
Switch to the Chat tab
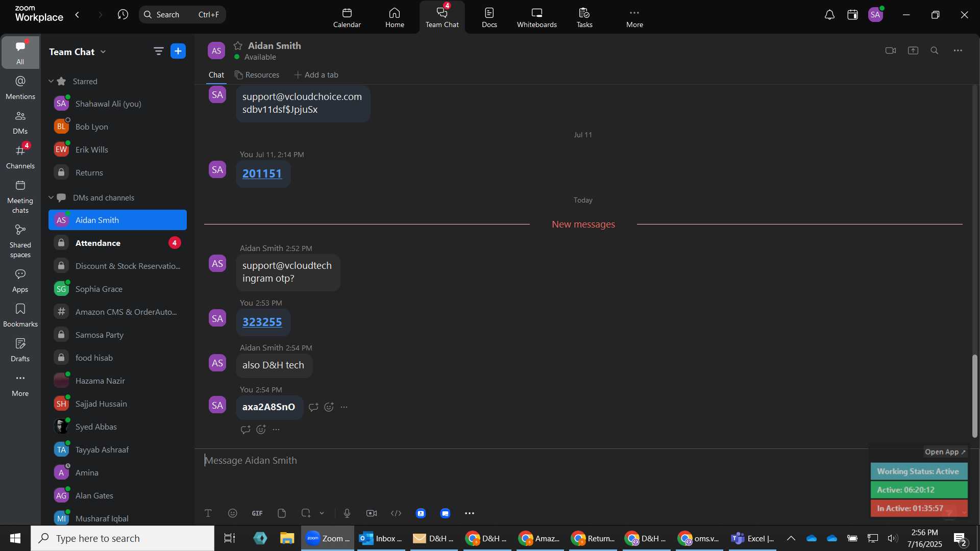[216, 75]
